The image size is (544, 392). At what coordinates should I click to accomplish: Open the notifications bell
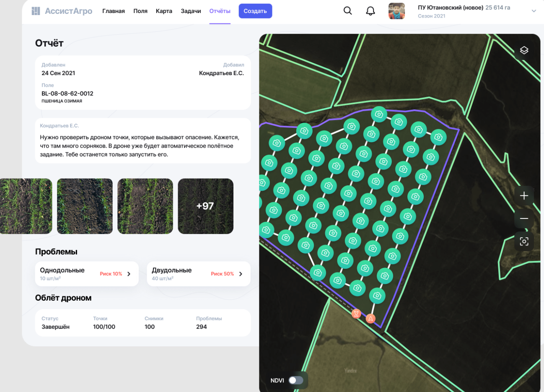pyautogui.click(x=370, y=11)
